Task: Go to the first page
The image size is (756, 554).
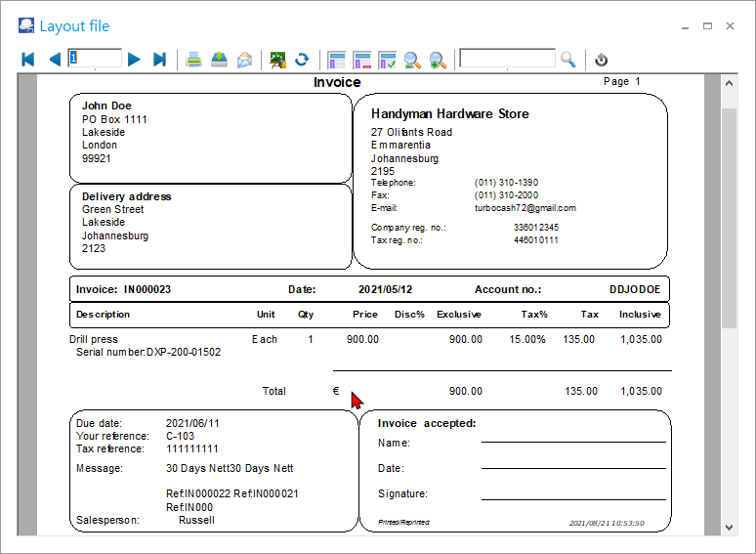Action: point(28,60)
